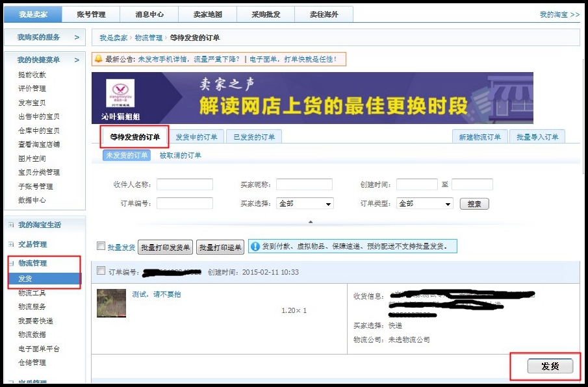Open 我要寄快递 in sidebar
The image size is (588, 387).
(x=36, y=321)
